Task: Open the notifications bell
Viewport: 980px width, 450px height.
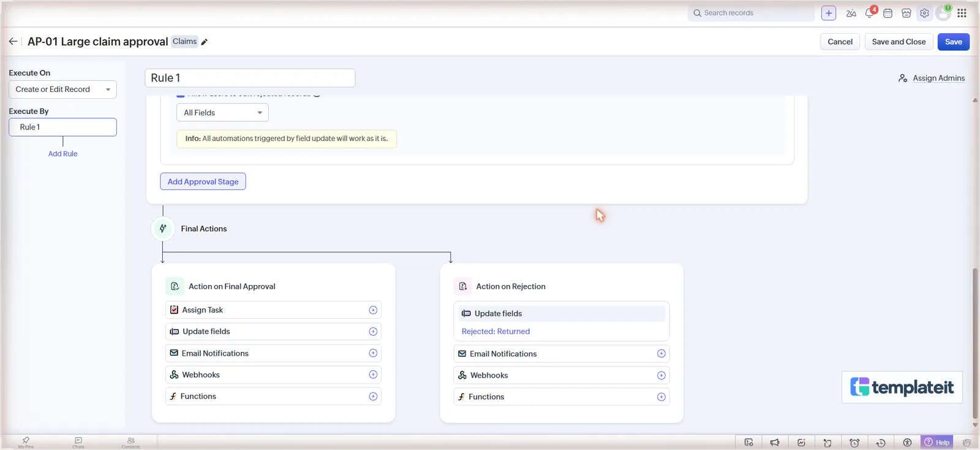Action: [x=870, y=13]
